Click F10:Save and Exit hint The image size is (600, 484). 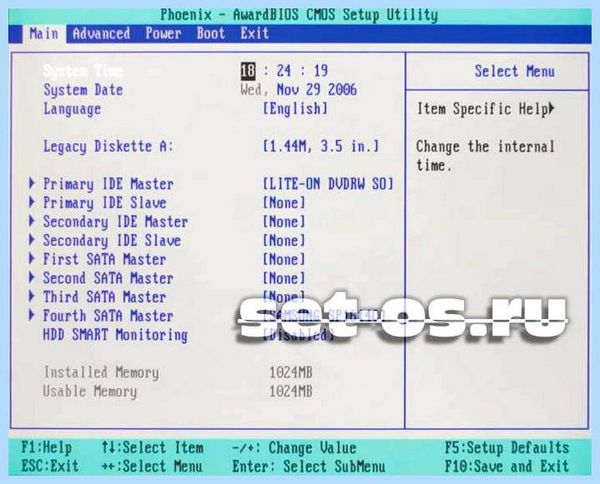pos(507,466)
